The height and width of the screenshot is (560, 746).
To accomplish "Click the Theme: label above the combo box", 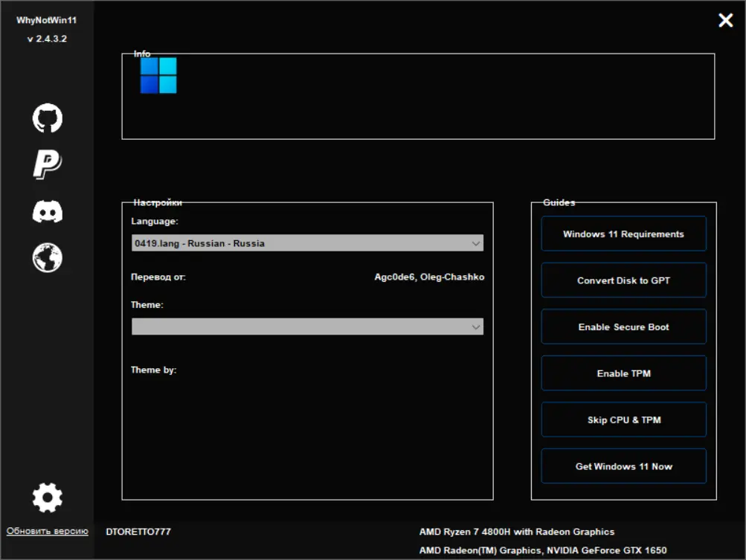I will [147, 304].
